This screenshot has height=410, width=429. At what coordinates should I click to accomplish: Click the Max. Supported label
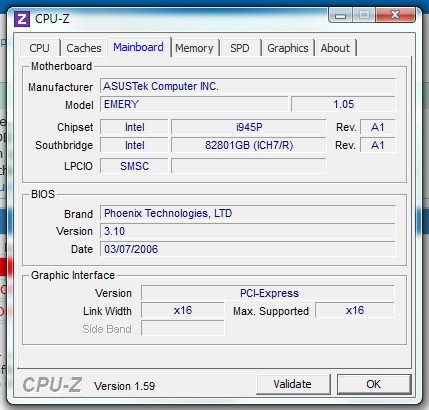(x=271, y=311)
